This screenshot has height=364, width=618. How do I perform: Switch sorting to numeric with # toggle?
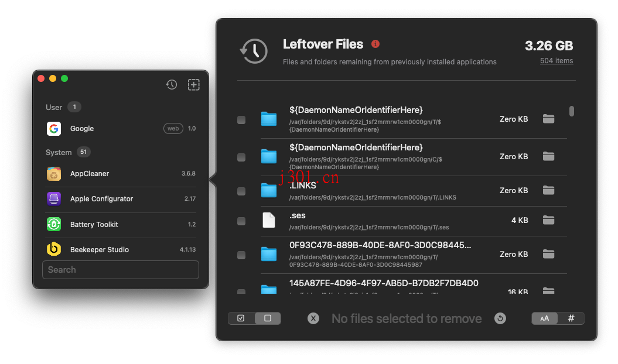[x=571, y=318]
